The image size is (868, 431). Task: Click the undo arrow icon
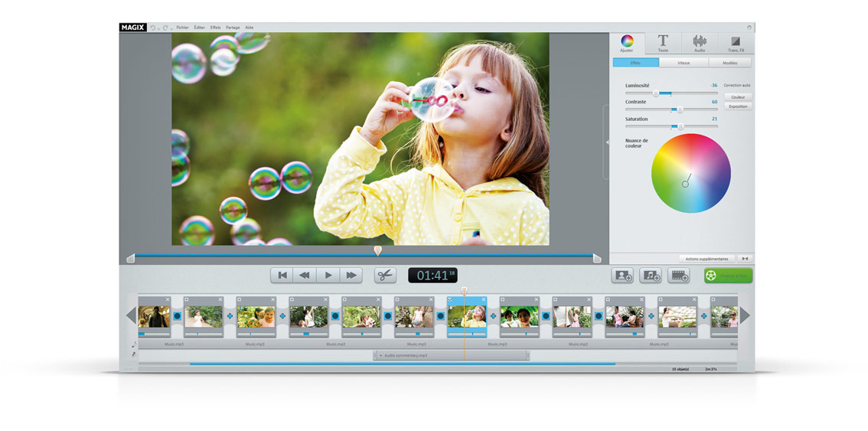152,28
